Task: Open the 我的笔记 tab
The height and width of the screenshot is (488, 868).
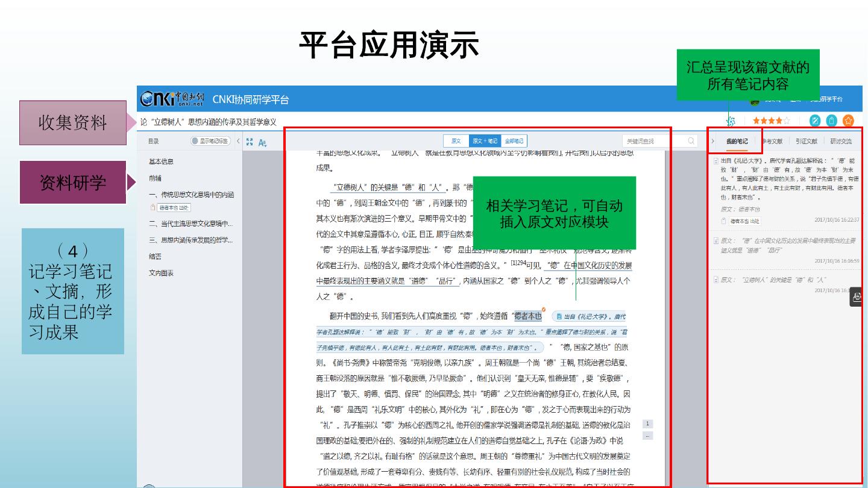Action: 737,142
